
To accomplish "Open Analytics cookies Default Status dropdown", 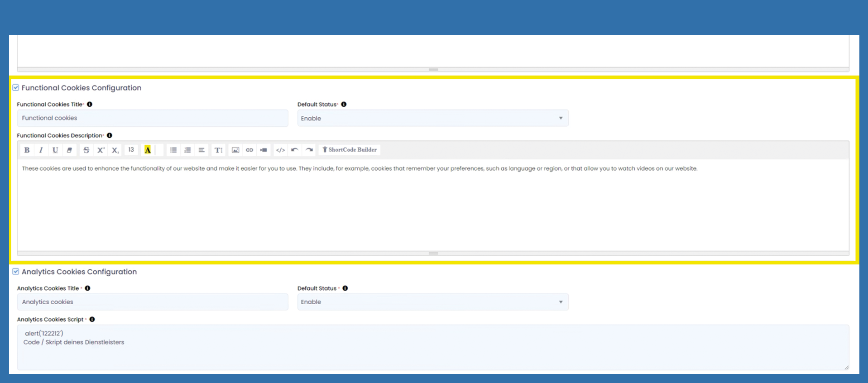I will (x=432, y=302).
